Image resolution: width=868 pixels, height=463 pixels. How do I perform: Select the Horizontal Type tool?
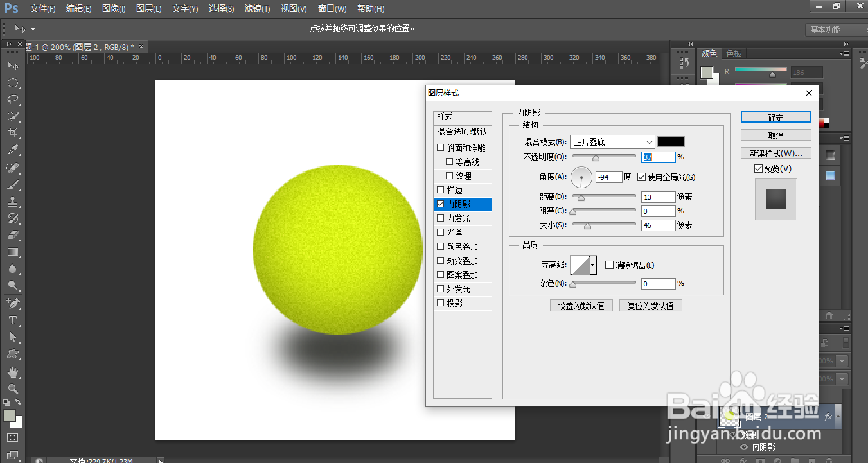(12, 320)
